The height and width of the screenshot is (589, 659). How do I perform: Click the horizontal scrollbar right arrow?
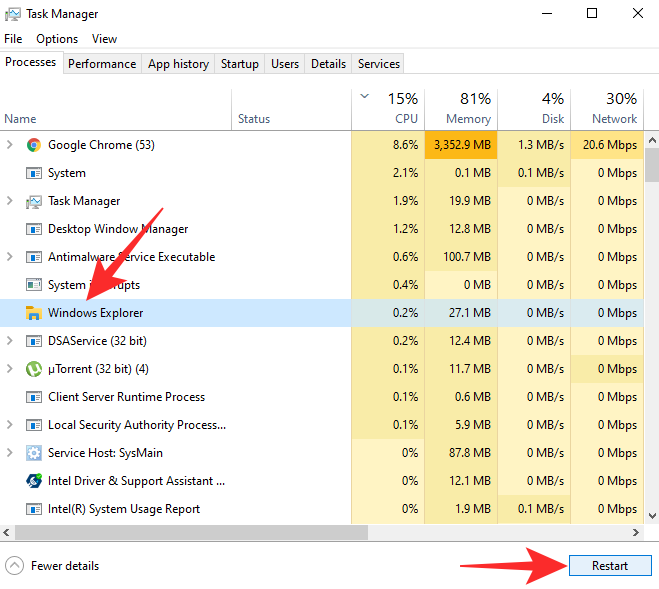coord(634,534)
